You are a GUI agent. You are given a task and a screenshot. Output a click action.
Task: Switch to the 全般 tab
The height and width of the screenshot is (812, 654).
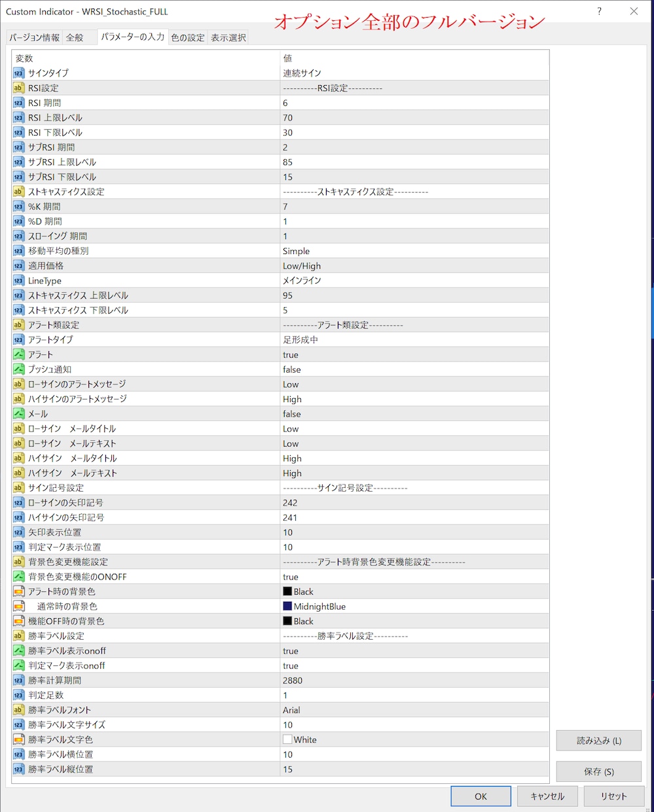[75, 38]
